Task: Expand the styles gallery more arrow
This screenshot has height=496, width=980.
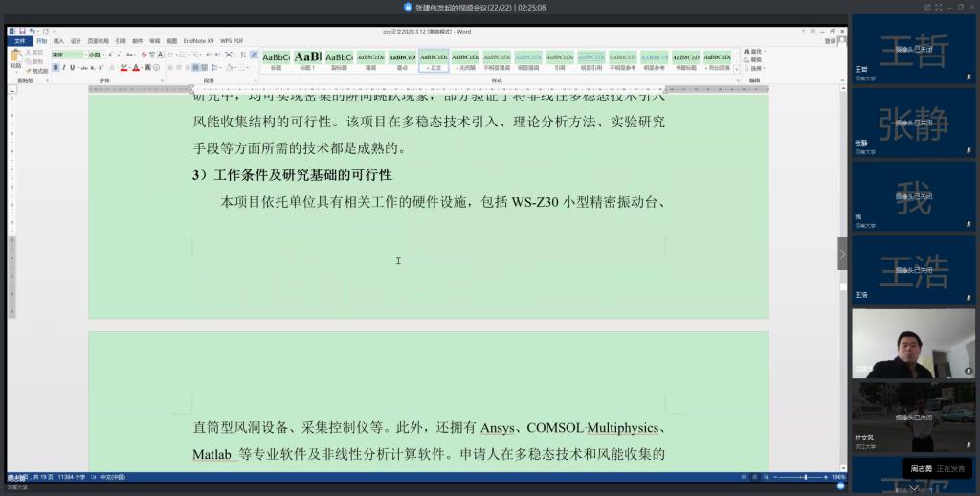Action: [738, 68]
